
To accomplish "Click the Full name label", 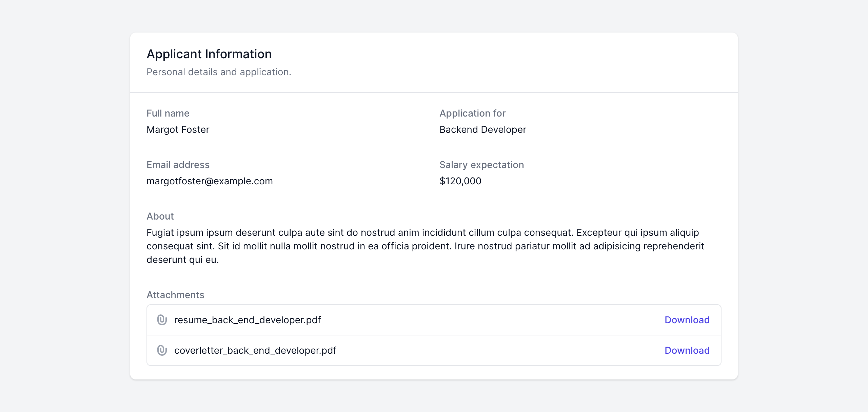I will (168, 113).
